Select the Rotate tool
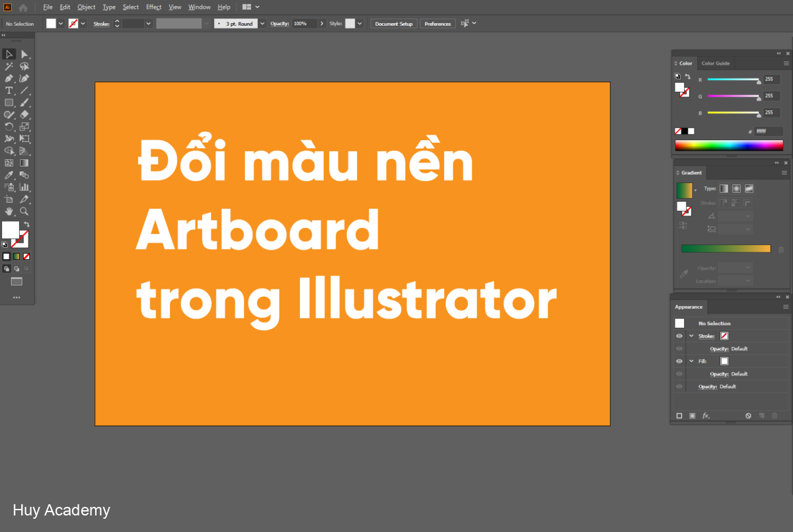This screenshot has width=793, height=532. tap(9, 126)
